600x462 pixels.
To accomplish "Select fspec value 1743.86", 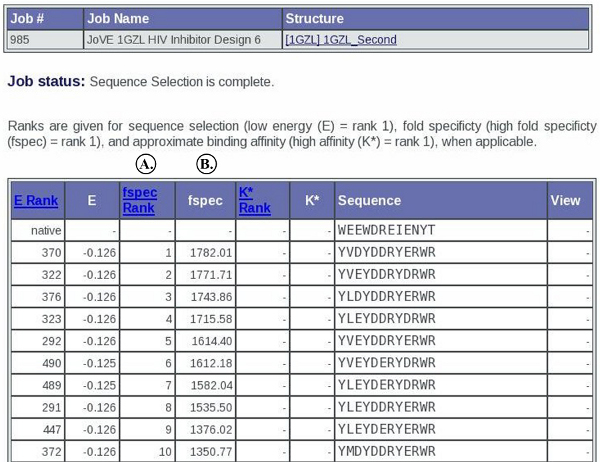I will pyautogui.click(x=211, y=297).
